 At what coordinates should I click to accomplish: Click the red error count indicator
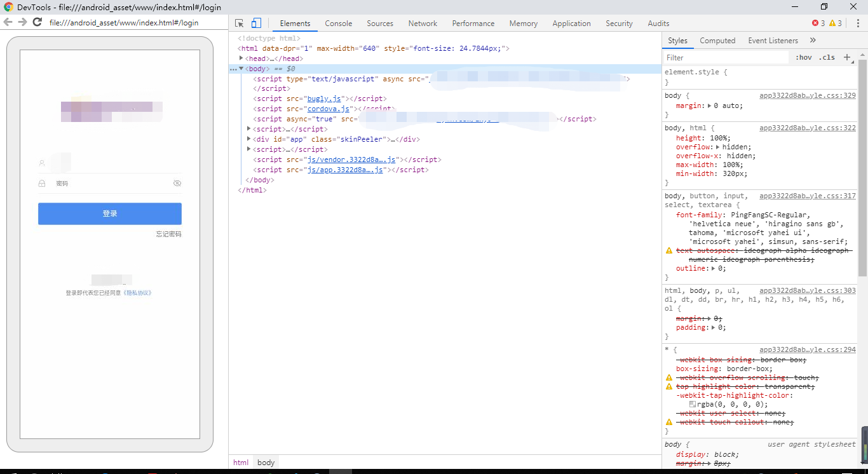818,24
